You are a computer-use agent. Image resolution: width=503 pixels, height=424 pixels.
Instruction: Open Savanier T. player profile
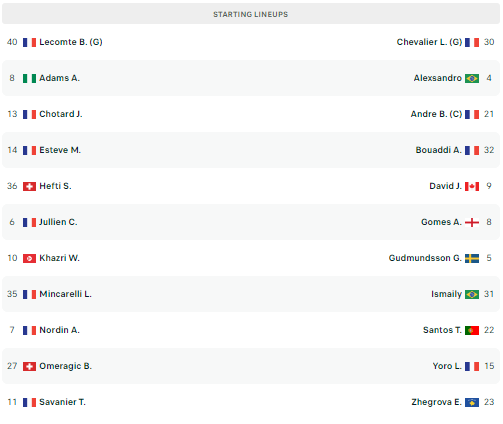(62, 402)
